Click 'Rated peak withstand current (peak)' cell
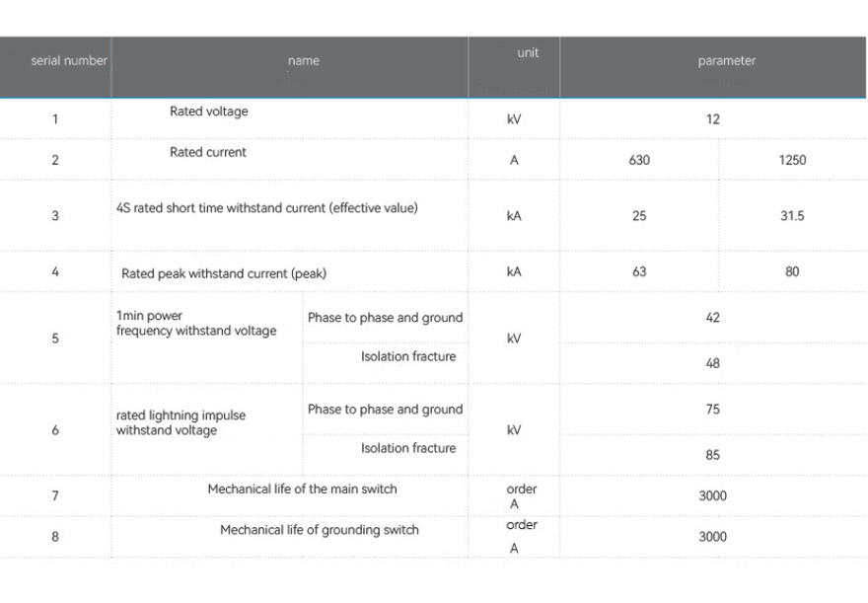This screenshot has height=603, width=868. click(224, 273)
